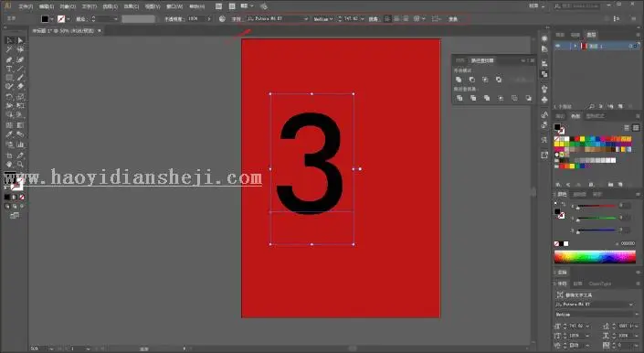Switch Swatches panel to list view
Viewport: 644px width, 353px height.
pos(627,128)
